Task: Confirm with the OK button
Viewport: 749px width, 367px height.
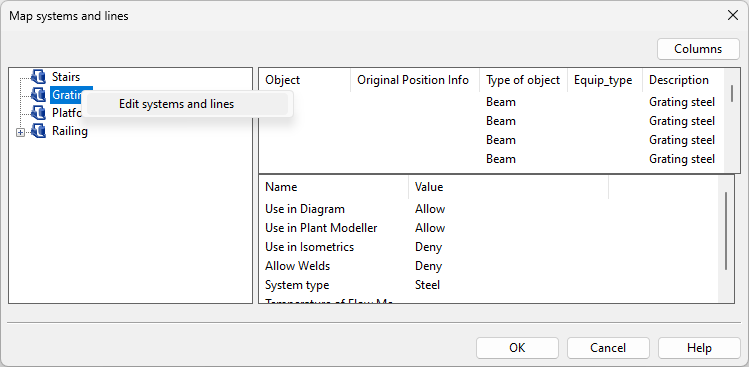Action: [517, 348]
